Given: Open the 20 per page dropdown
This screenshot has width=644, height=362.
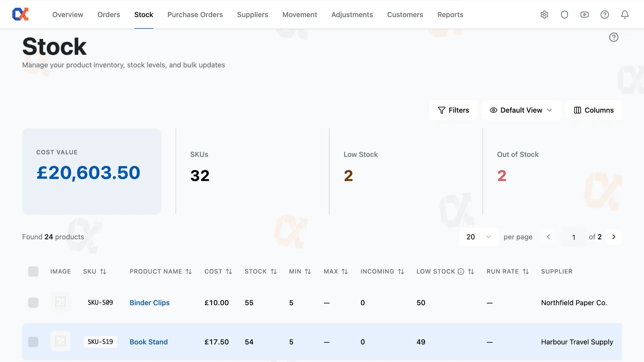Looking at the screenshot, I should [x=479, y=237].
